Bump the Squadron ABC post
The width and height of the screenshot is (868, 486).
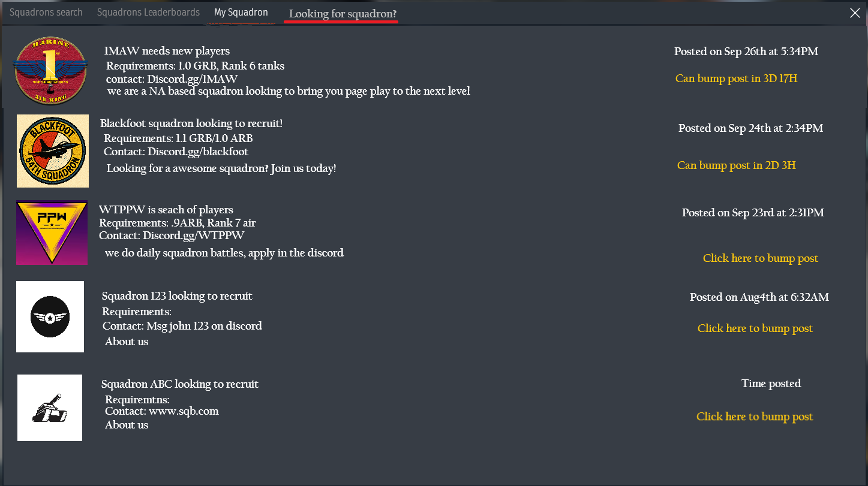click(x=754, y=416)
